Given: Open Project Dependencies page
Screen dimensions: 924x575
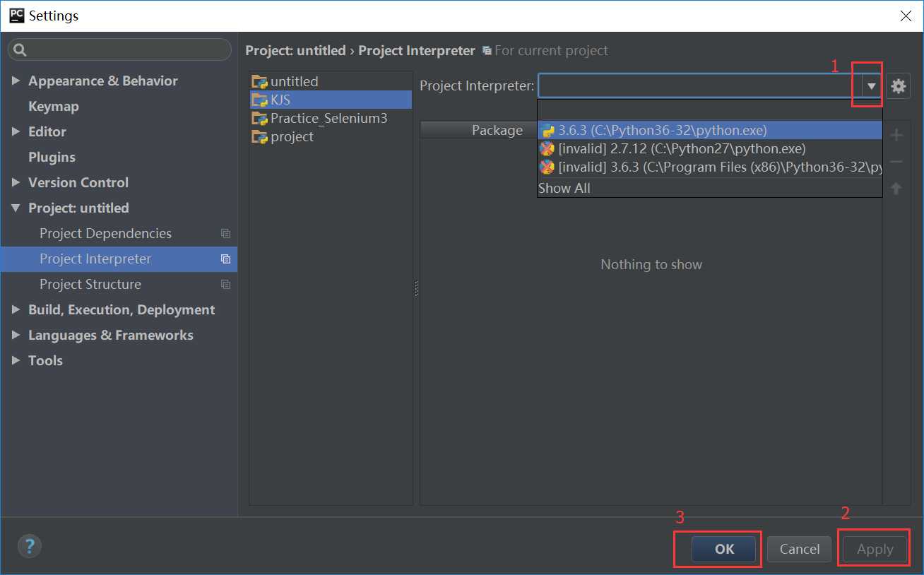Looking at the screenshot, I should tap(105, 234).
